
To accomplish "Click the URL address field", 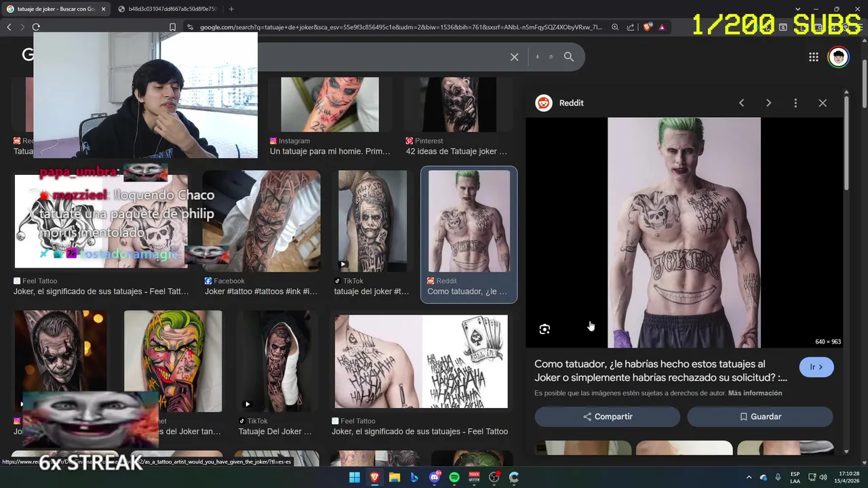I will point(400,27).
